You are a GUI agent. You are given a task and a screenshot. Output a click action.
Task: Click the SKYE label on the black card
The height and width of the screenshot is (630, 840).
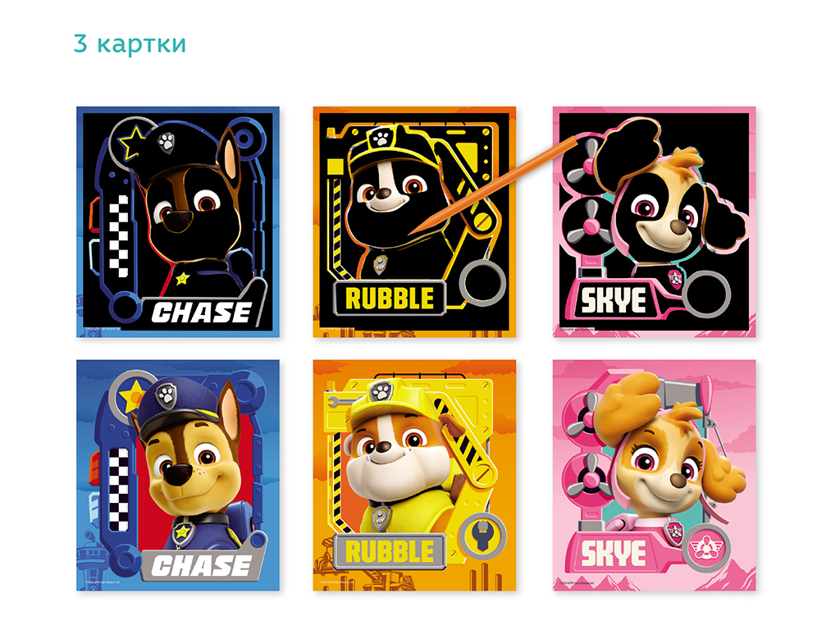pos(614,300)
